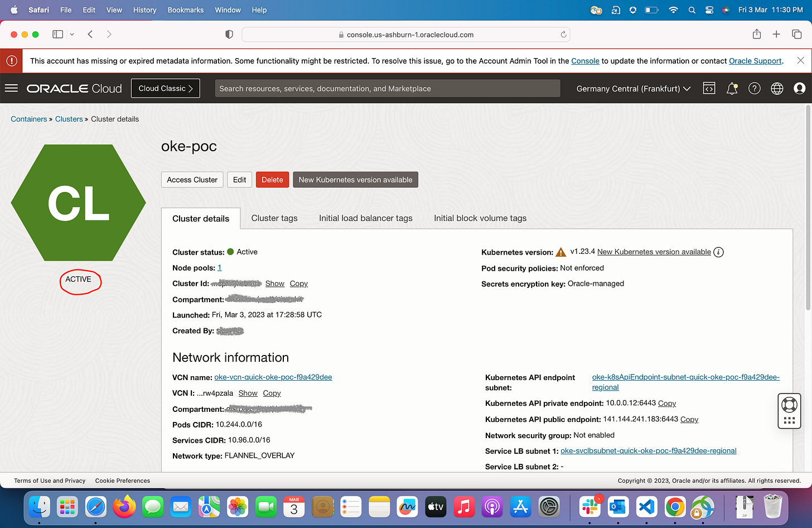Image resolution: width=812 pixels, height=528 pixels.
Task: Copy the Cluster Id
Action: point(299,284)
